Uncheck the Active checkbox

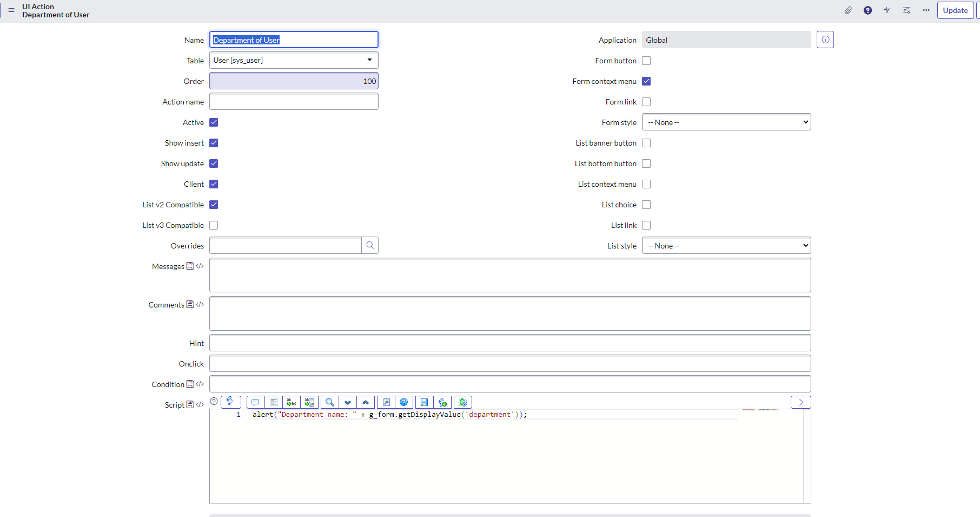(214, 122)
